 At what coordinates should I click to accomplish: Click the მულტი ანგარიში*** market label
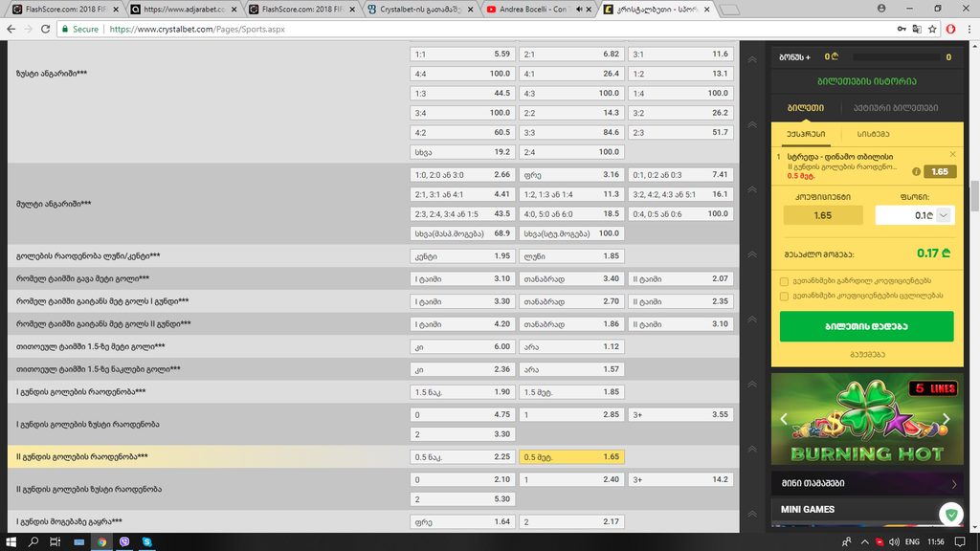tap(54, 205)
